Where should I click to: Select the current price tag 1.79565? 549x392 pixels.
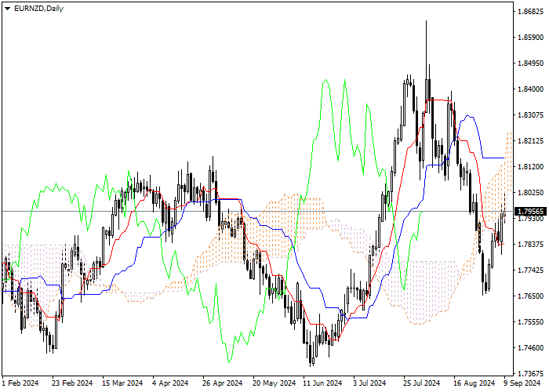(x=530, y=212)
